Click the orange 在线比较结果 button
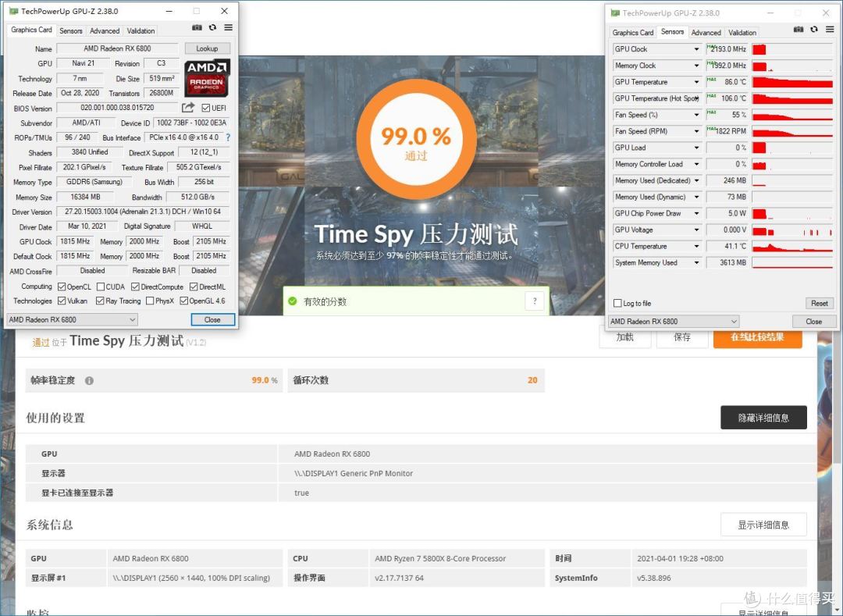This screenshot has height=616, width=843. coord(757,337)
